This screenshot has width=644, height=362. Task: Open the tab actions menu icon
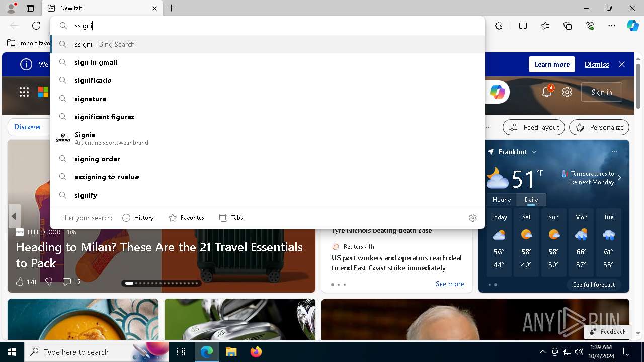point(30,8)
